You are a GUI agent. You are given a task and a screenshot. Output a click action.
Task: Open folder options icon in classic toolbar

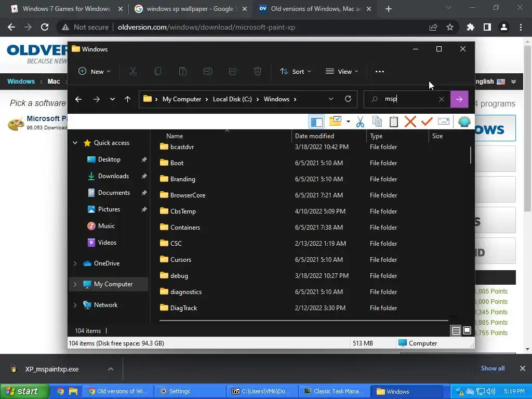tap(335, 122)
